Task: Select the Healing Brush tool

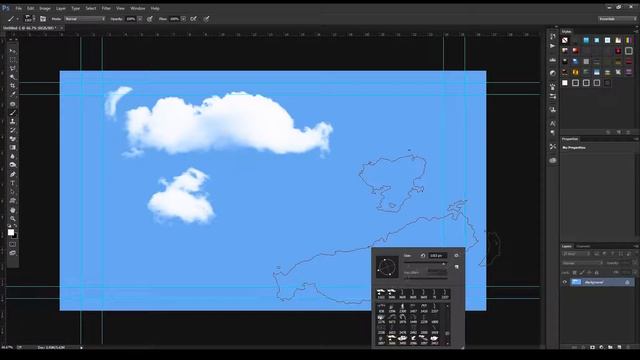Action: pyautogui.click(x=13, y=104)
